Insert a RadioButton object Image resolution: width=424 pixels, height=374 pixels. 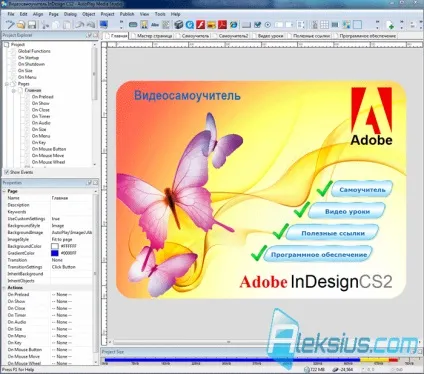click(x=268, y=25)
